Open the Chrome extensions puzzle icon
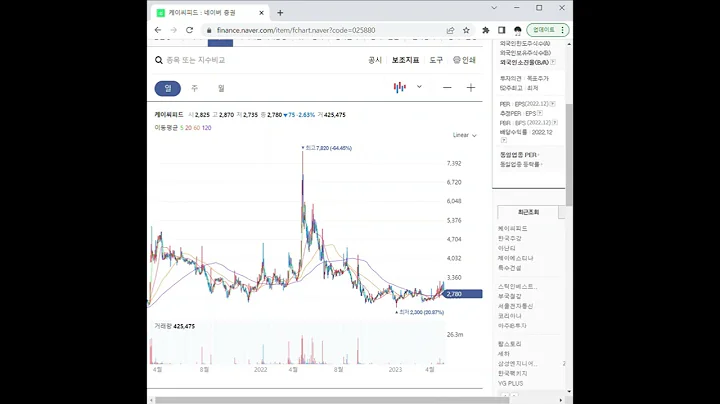The height and width of the screenshot is (404, 720). pos(485,30)
